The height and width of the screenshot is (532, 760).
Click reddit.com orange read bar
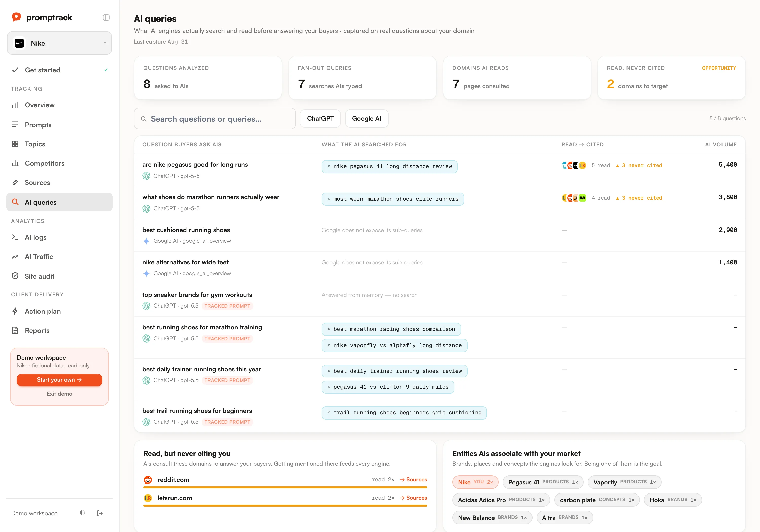pyautogui.click(x=285, y=487)
